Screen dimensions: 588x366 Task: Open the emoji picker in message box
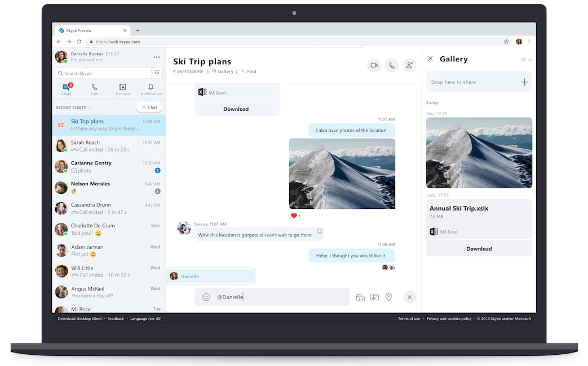(x=206, y=297)
